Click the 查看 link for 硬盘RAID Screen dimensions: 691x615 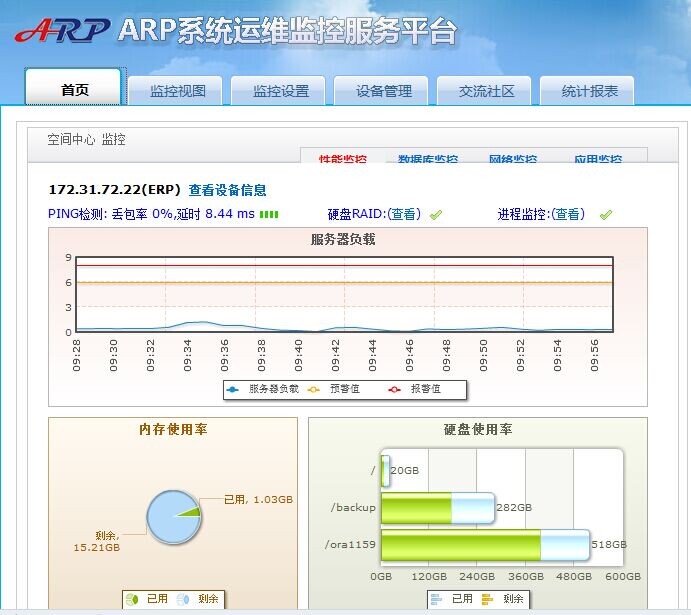[404, 214]
